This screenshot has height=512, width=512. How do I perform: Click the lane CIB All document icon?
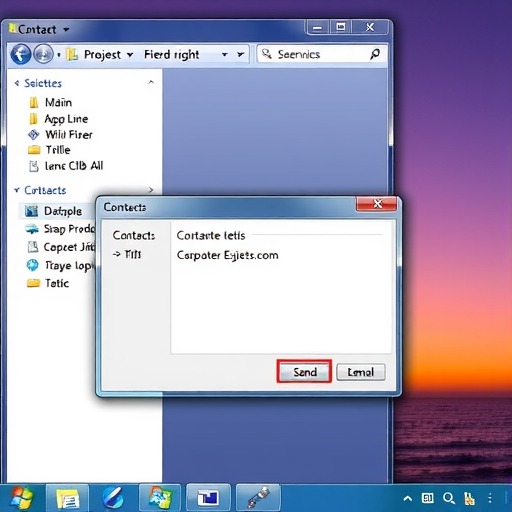[34, 166]
